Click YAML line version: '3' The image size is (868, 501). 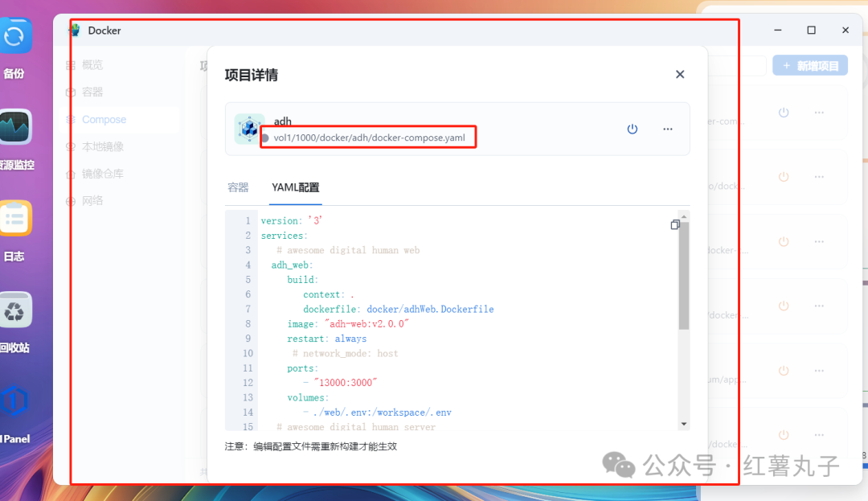(292, 221)
